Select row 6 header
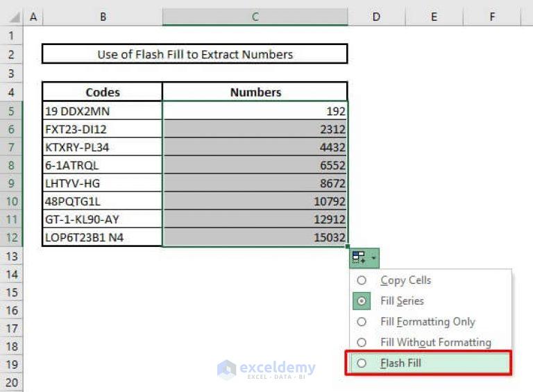 pos(11,129)
